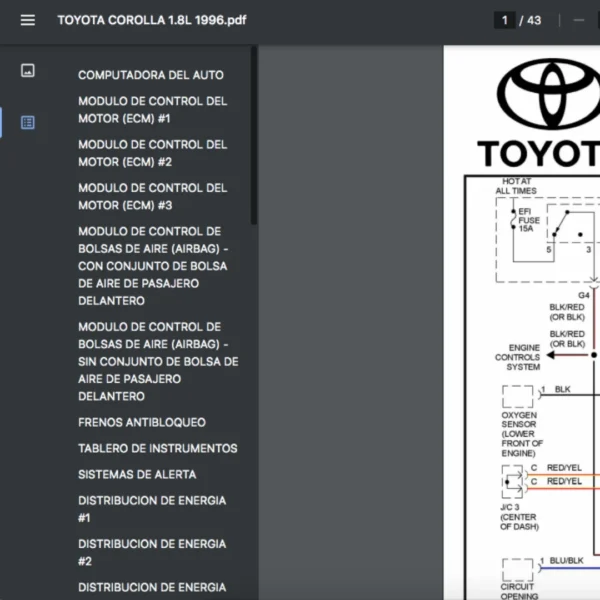The height and width of the screenshot is (600, 600).
Task: Click the EFI fuse 15A box in diagram
Action: (527, 222)
